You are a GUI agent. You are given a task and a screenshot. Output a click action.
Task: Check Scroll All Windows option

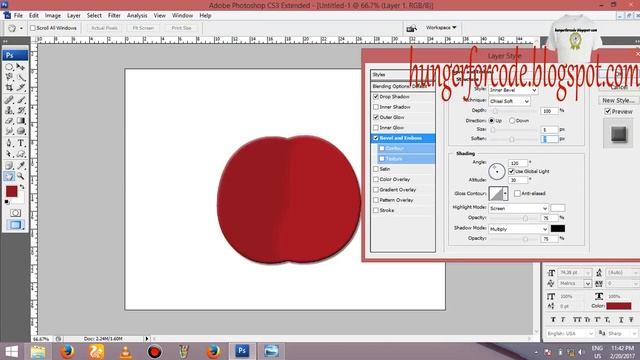pyautogui.click(x=33, y=28)
